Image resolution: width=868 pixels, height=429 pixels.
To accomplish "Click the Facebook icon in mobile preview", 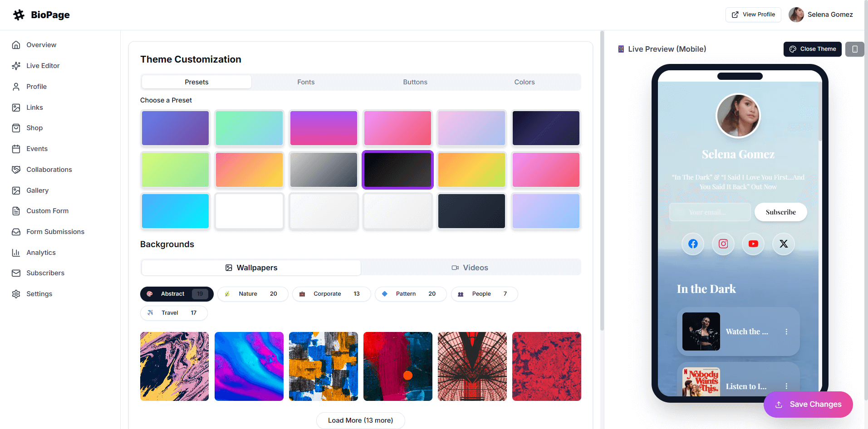I will [x=693, y=244].
